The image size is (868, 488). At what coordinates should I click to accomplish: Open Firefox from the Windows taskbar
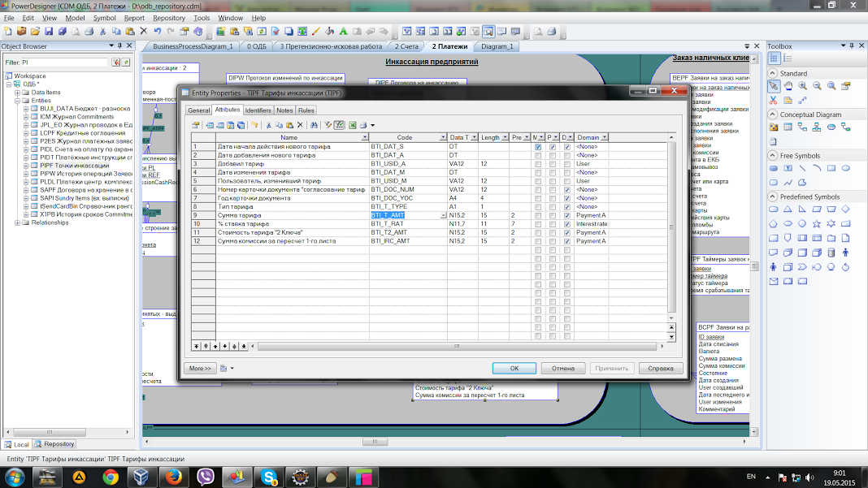click(x=172, y=477)
